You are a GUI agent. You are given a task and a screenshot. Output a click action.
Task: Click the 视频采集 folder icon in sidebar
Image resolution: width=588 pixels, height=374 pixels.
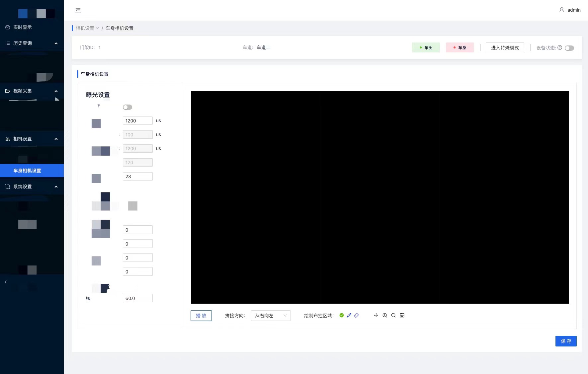[x=8, y=91]
